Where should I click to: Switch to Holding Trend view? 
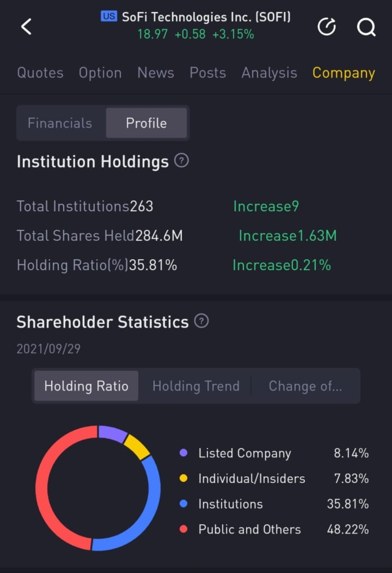[x=196, y=386]
